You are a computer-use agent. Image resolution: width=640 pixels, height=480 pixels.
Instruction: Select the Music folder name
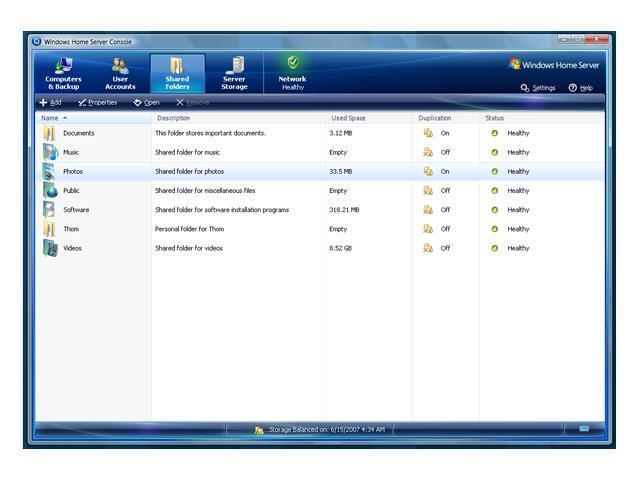(x=71, y=152)
